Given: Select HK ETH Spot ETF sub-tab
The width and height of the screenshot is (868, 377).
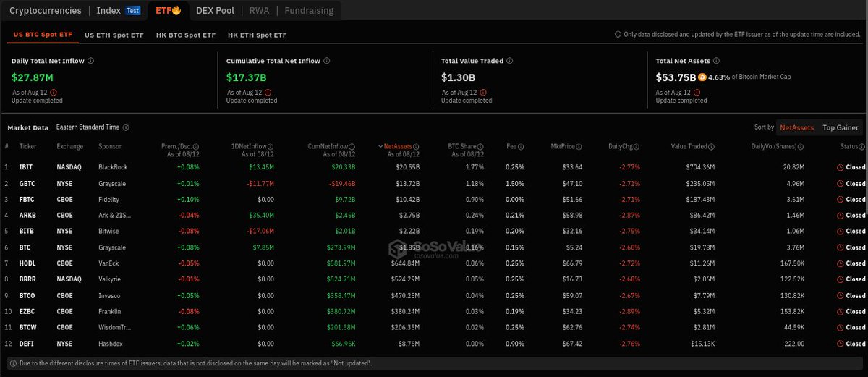Looking at the screenshot, I should (257, 35).
